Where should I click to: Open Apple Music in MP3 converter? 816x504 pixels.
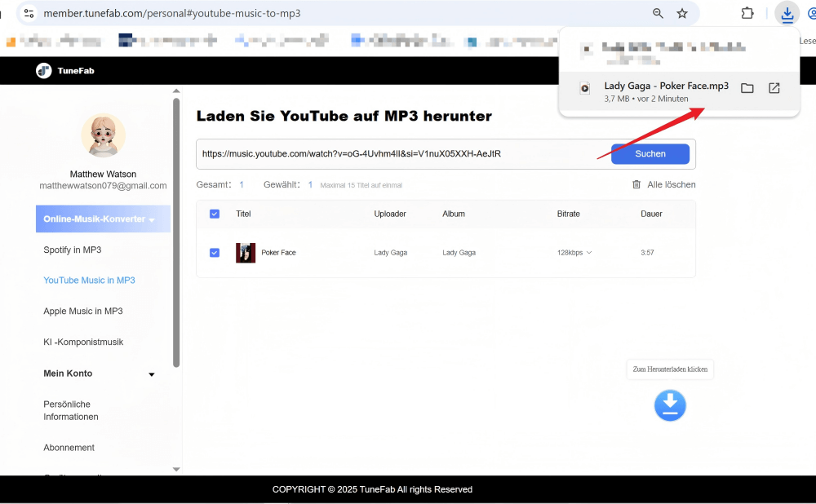[x=82, y=311]
